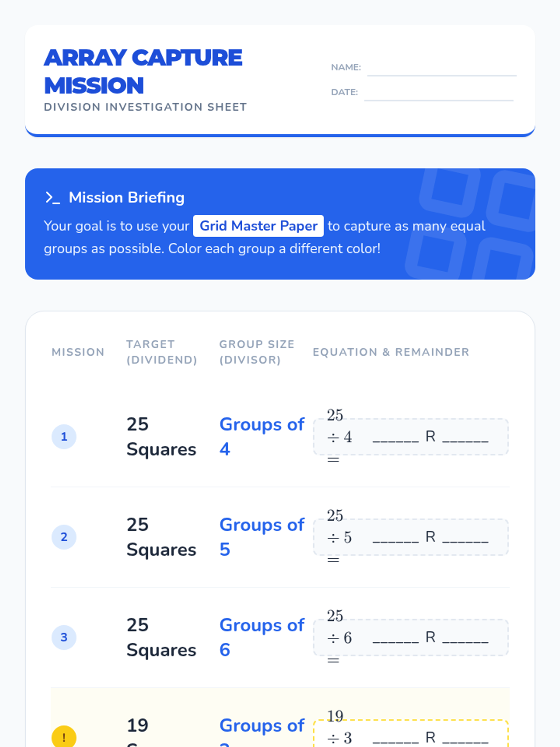Click the 25 ÷ 6 answer box
The width and height of the screenshot is (560, 747).
pyautogui.click(x=411, y=638)
